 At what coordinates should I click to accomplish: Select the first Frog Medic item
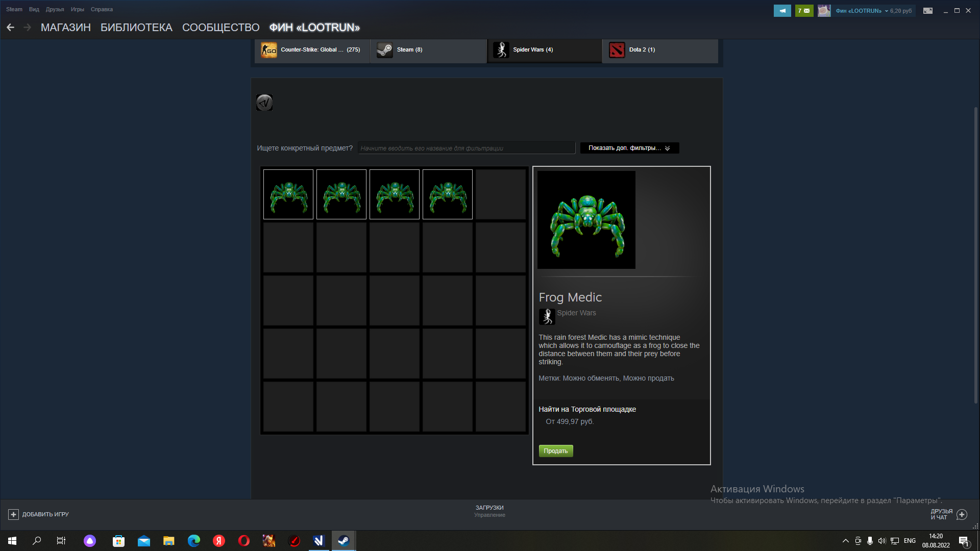[288, 194]
